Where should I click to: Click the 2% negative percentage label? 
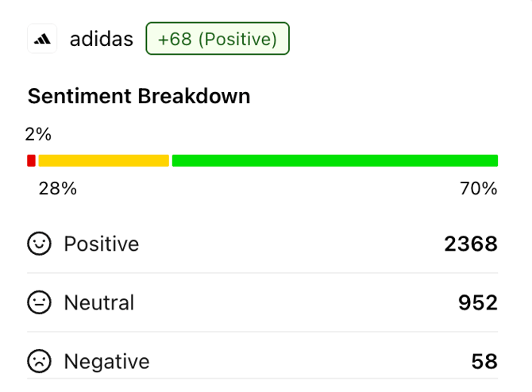(x=38, y=134)
